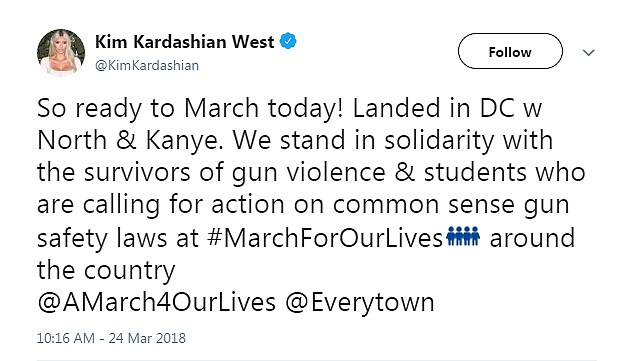Follow the Kim Kardashian West account
This screenshot has width=634, height=361.
(510, 51)
